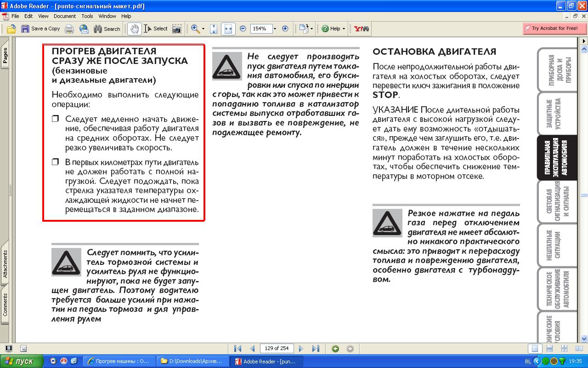The width and height of the screenshot is (588, 368).
Task: Select the Snapshot camera tool
Action: 176,29
